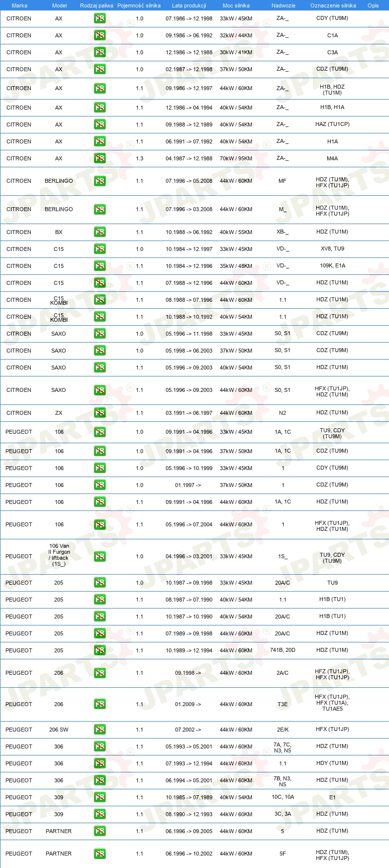Select the 741B, 20D body code cell

click(x=283, y=650)
